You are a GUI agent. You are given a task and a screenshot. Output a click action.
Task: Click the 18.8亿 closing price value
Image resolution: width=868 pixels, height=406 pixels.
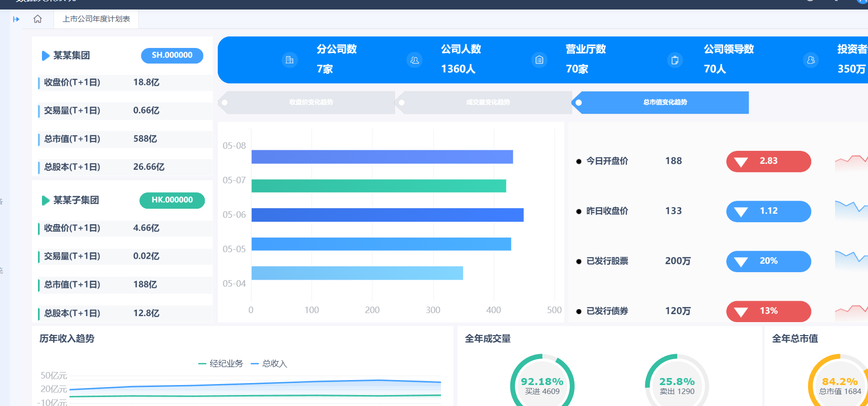tap(146, 82)
